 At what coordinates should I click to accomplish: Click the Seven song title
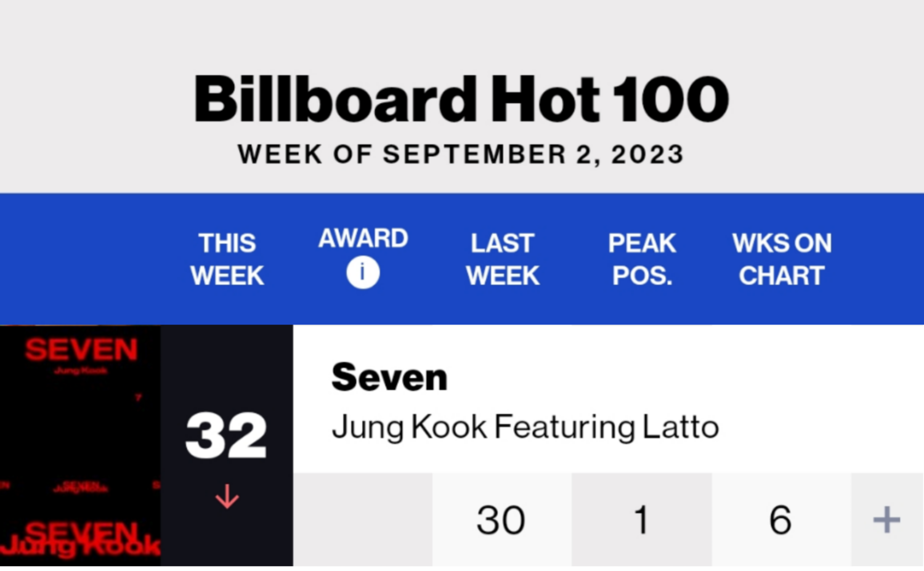(x=389, y=377)
